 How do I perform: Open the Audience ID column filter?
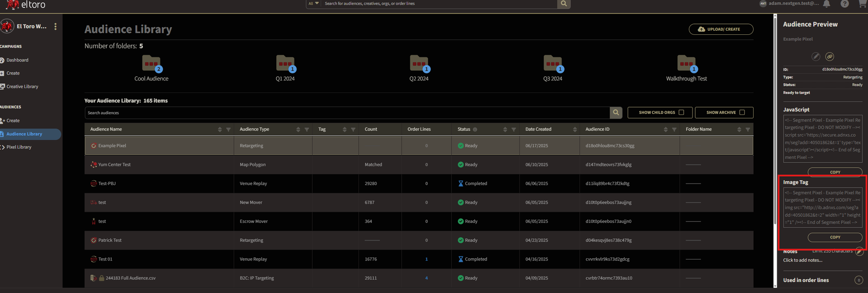(674, 129)
